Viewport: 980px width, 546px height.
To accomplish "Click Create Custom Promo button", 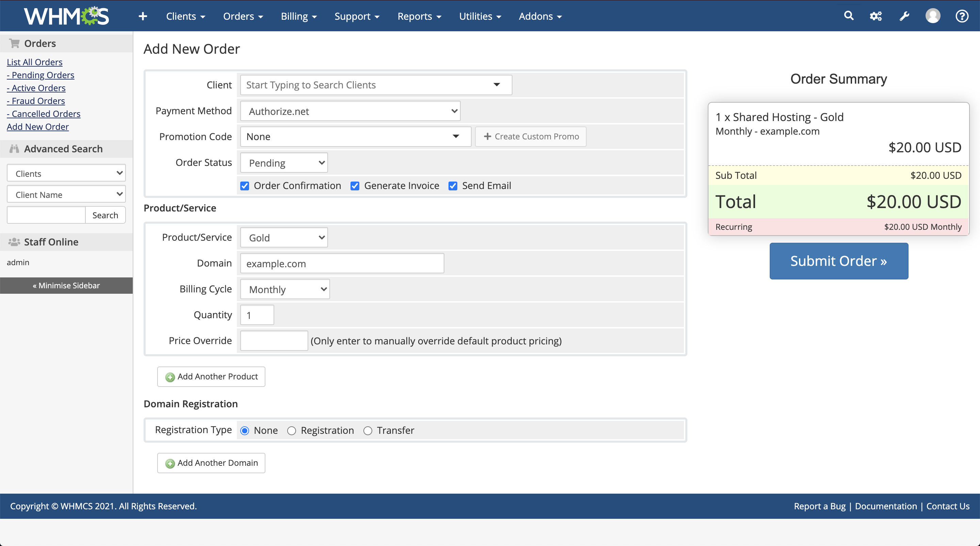I will [531, 137].
